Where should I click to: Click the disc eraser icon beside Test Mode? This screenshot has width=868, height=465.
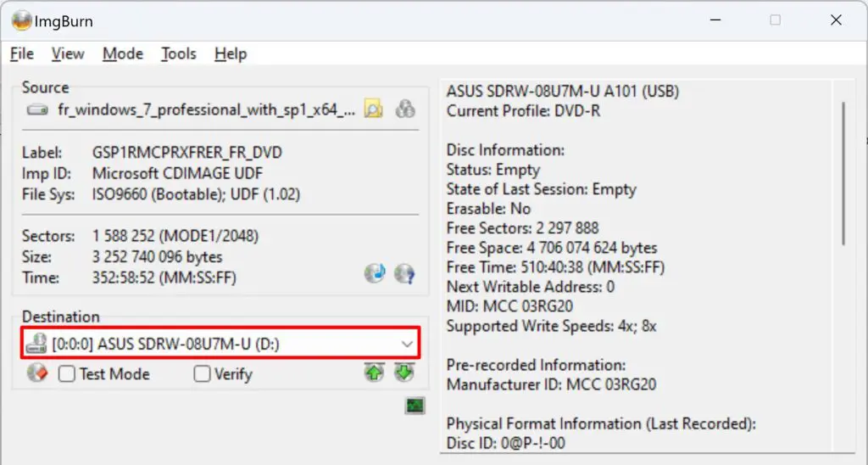36,373
